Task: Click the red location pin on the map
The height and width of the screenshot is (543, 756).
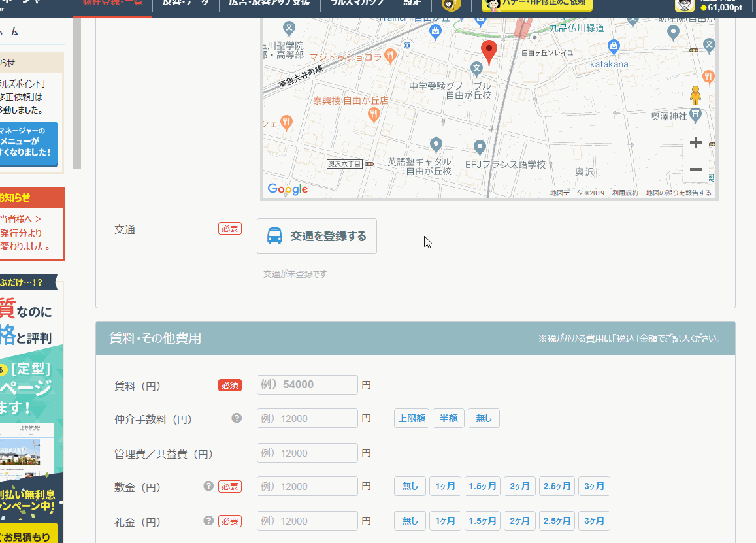Action: [489, 52]
